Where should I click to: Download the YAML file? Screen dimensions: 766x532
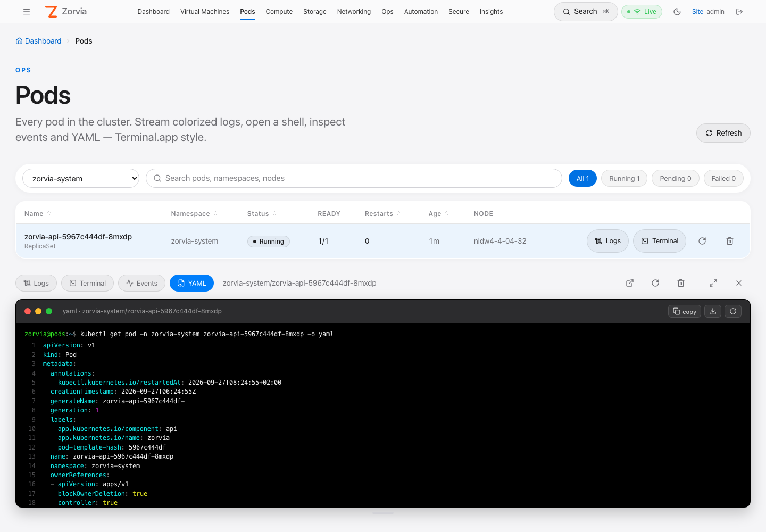tap(713, 311)
